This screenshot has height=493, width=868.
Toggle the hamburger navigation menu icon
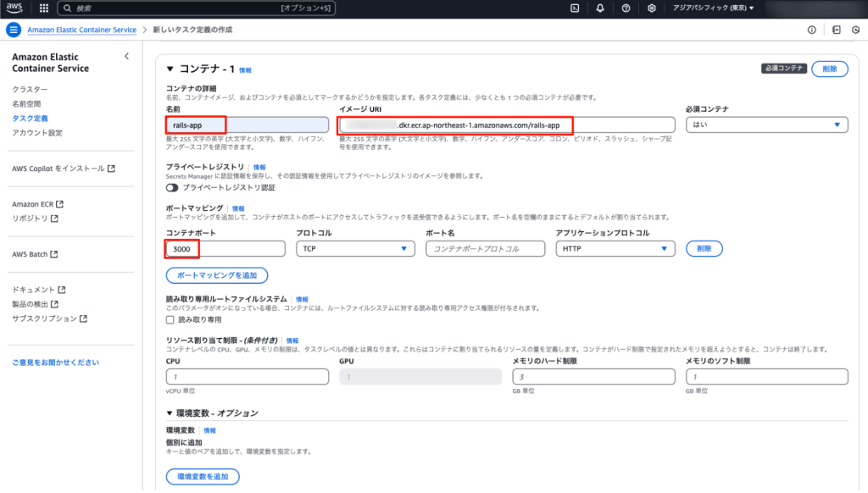(13, 30)
